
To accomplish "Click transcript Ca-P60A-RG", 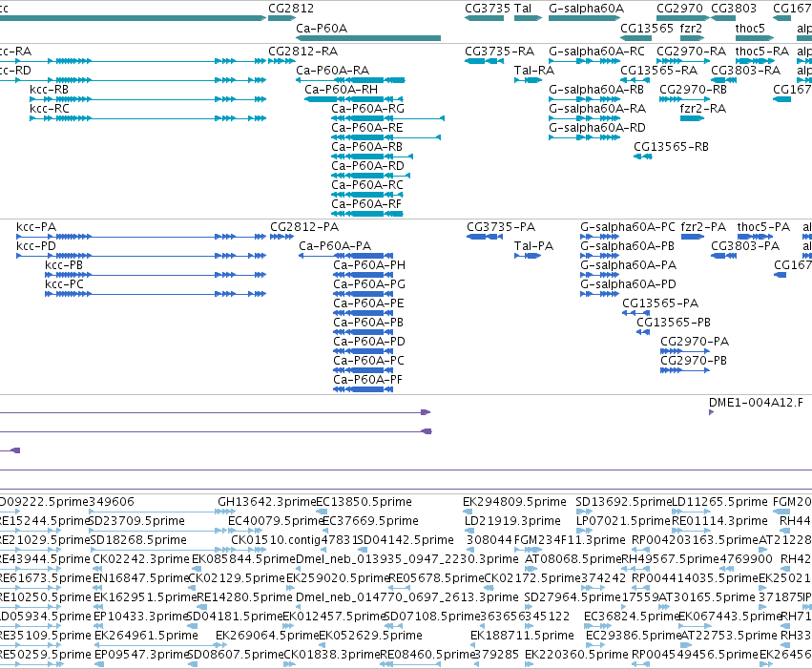I will pos(367,109).
